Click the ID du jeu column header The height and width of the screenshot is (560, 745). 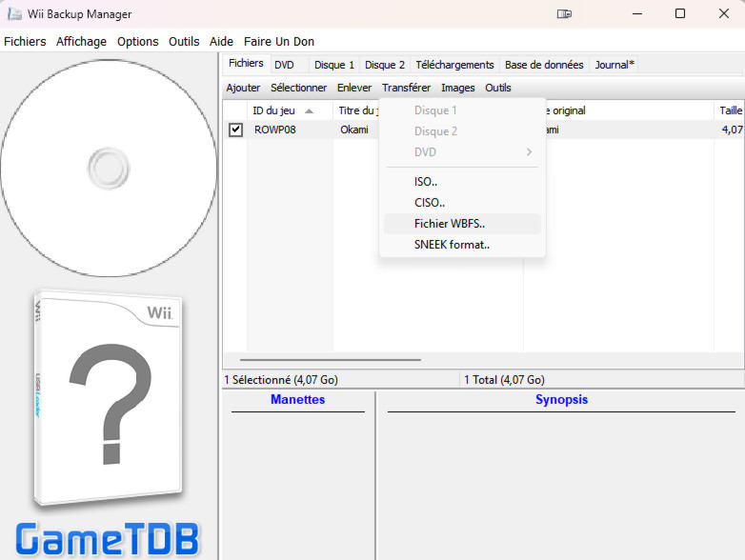point(290,110)
